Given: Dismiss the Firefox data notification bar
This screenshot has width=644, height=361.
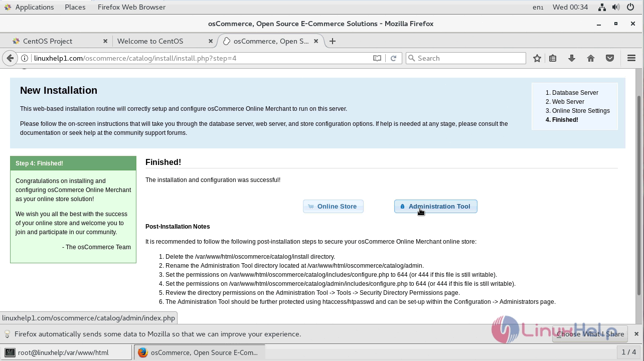Looking at the screenshot, I should (x=636, y=334).
